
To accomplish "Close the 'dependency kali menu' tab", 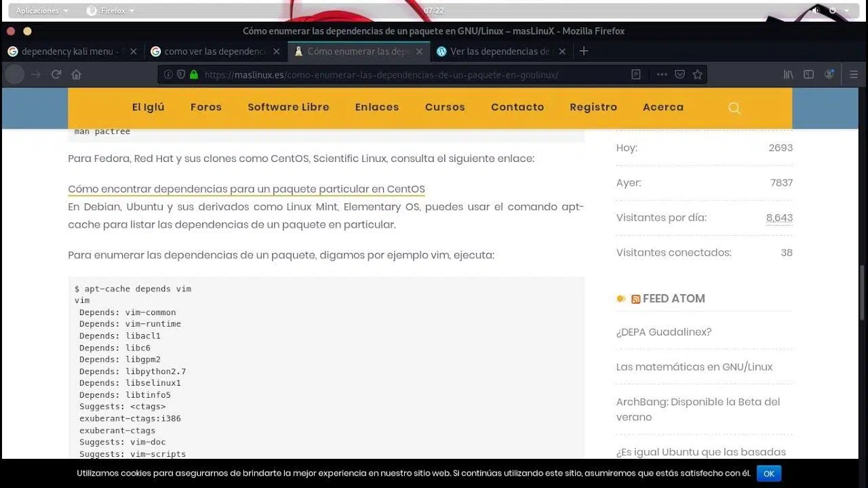I will tap(133, 52).
